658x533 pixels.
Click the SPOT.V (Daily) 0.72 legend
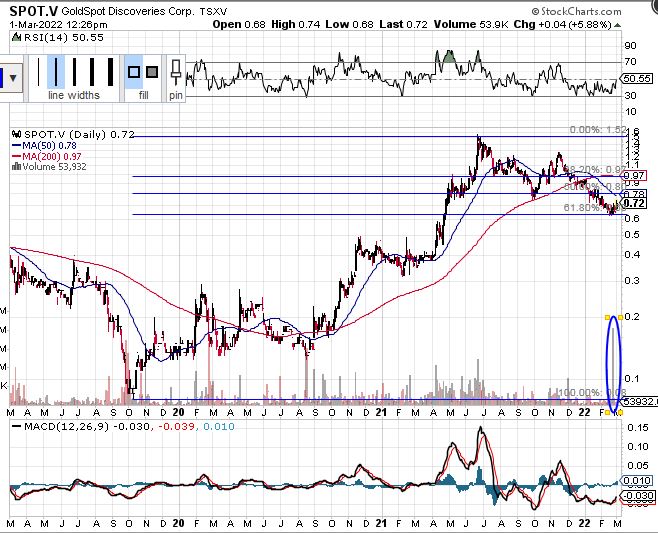79,134
